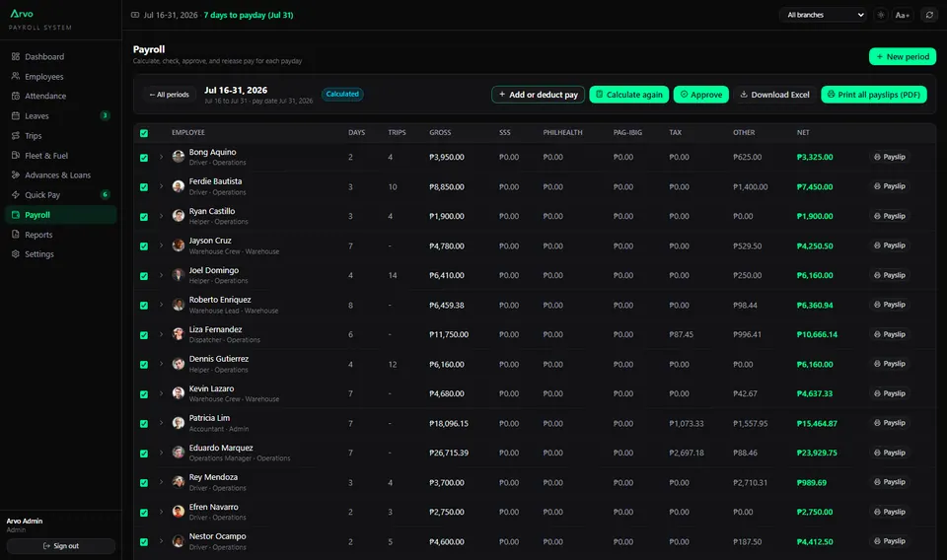Open Settings from sidebar

[x=60, y=254]
